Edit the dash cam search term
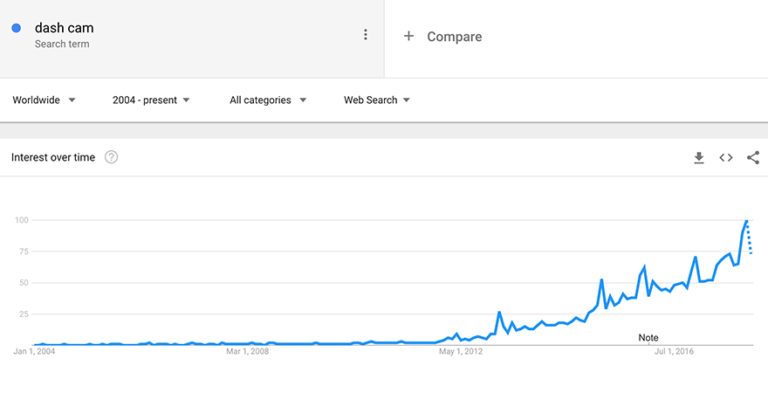This screenshot has height=393, width=768. [x=64, y=28]
